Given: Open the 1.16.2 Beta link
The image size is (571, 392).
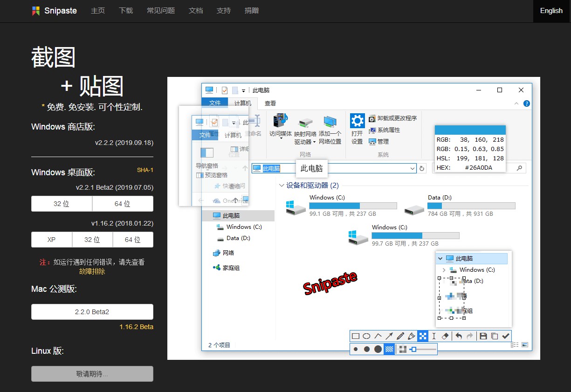Looking at the screenshot, I should 136,327.
